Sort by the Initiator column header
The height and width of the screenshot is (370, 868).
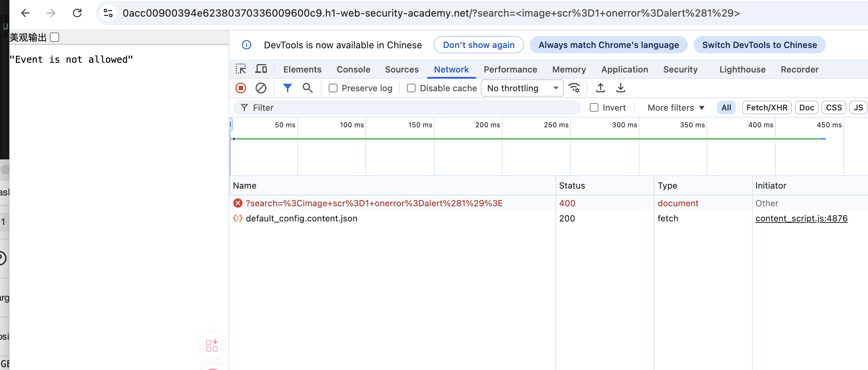click(810, 185)
